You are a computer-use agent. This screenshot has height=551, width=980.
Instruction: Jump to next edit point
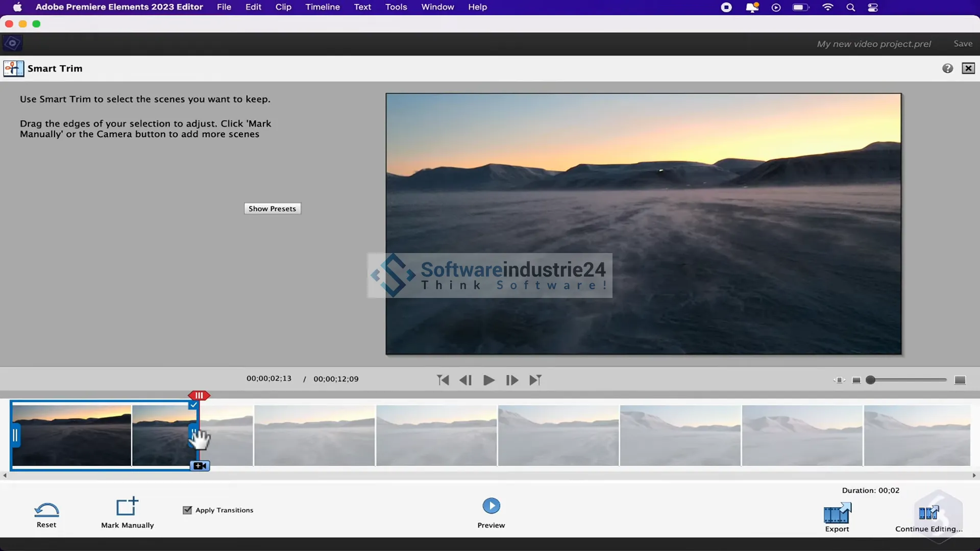tap(535, 380)
